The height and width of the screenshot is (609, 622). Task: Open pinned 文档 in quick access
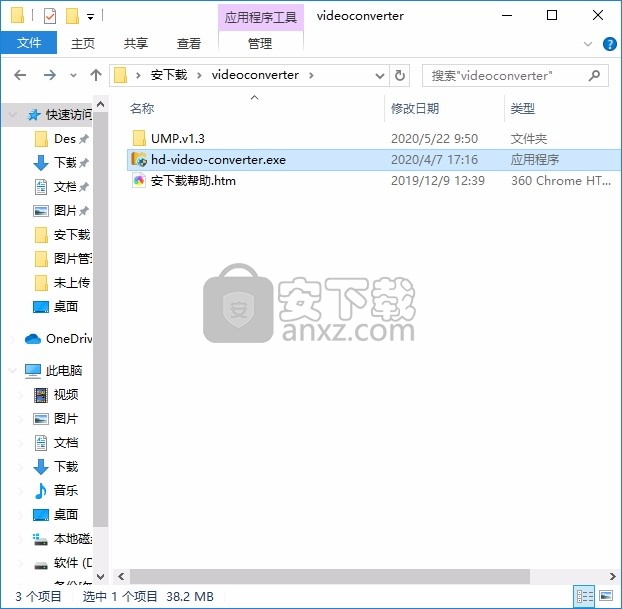pyautogui.click(x=65, y=186)
